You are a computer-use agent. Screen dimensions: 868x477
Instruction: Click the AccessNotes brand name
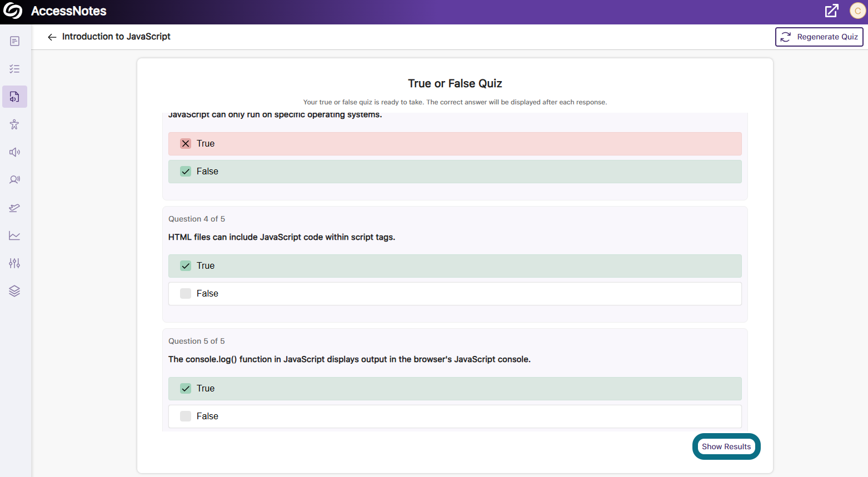point(69,11)
